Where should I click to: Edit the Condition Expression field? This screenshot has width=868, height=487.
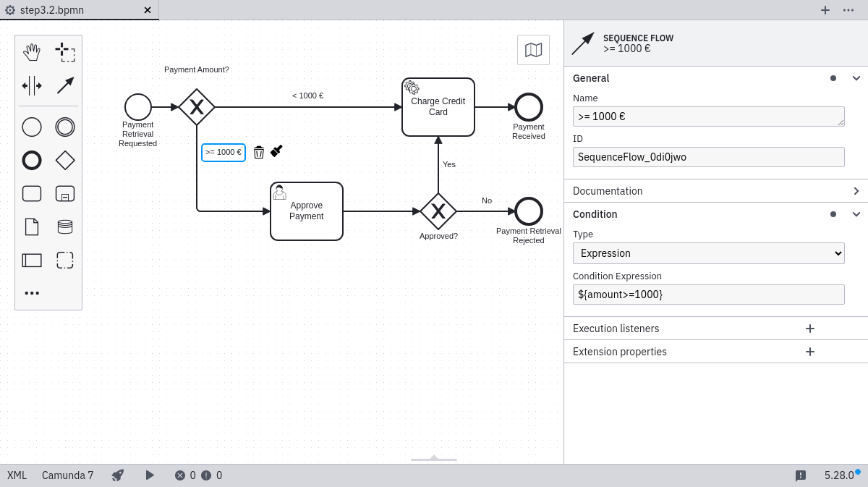709,295
